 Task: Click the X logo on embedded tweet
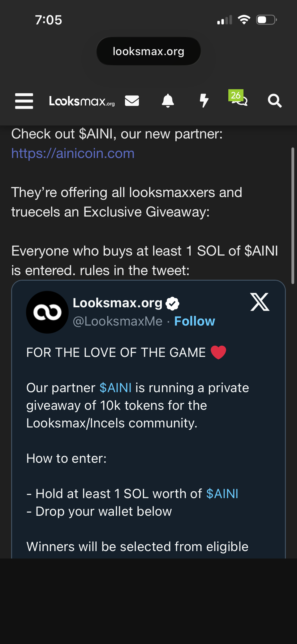[260, 302]
